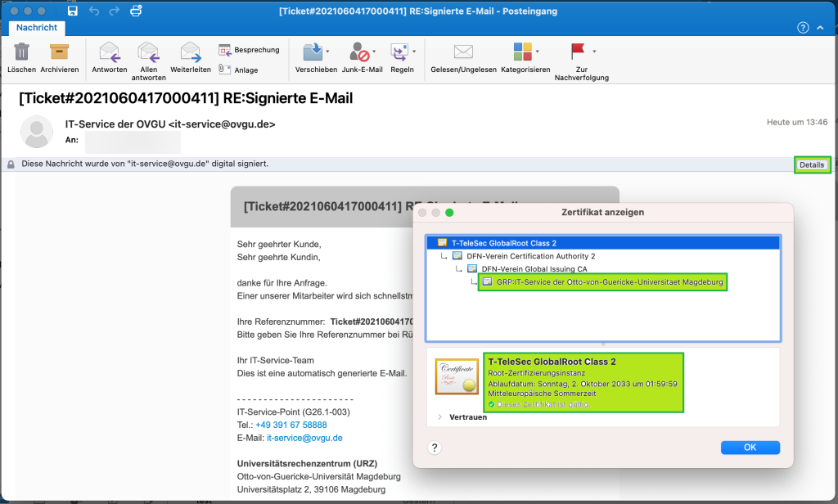Open the Kategorisieren dropdown arrow

coord(537,52)
